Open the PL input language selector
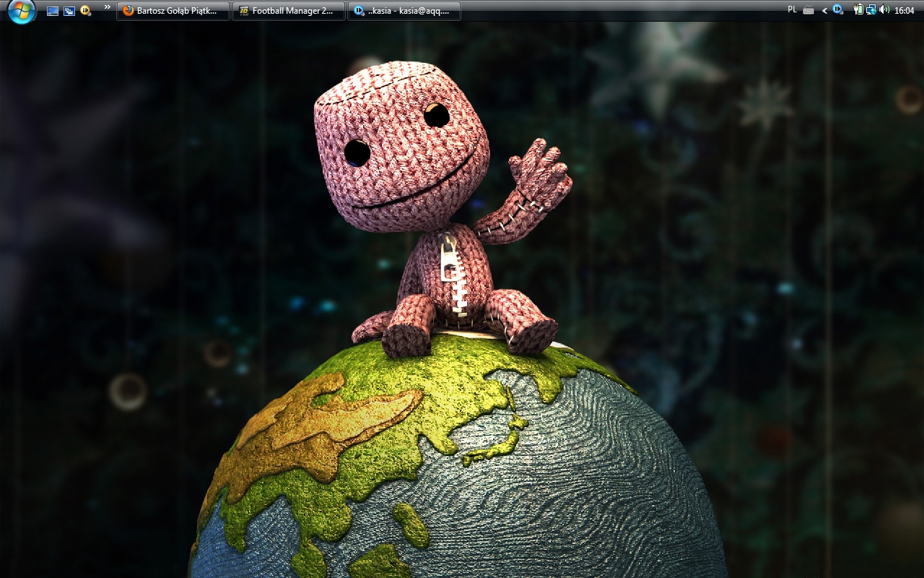The image size is (924, 578). (792, 10)
